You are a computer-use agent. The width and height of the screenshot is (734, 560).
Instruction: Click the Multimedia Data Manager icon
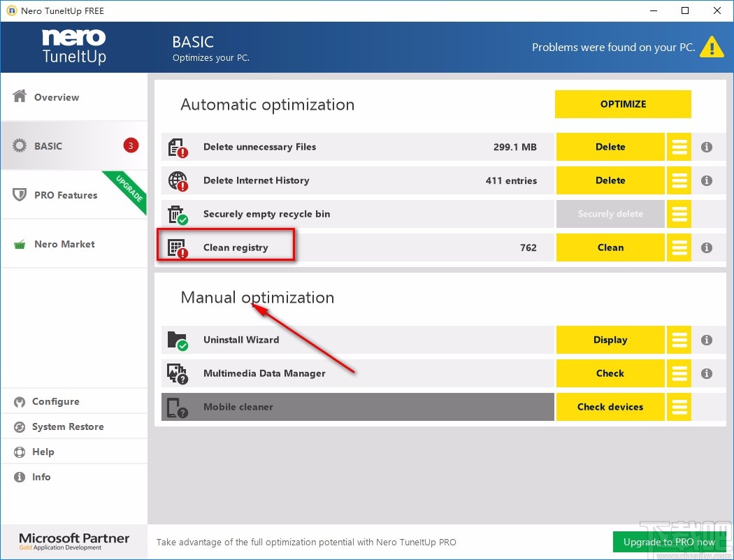(x=178, y=374)
